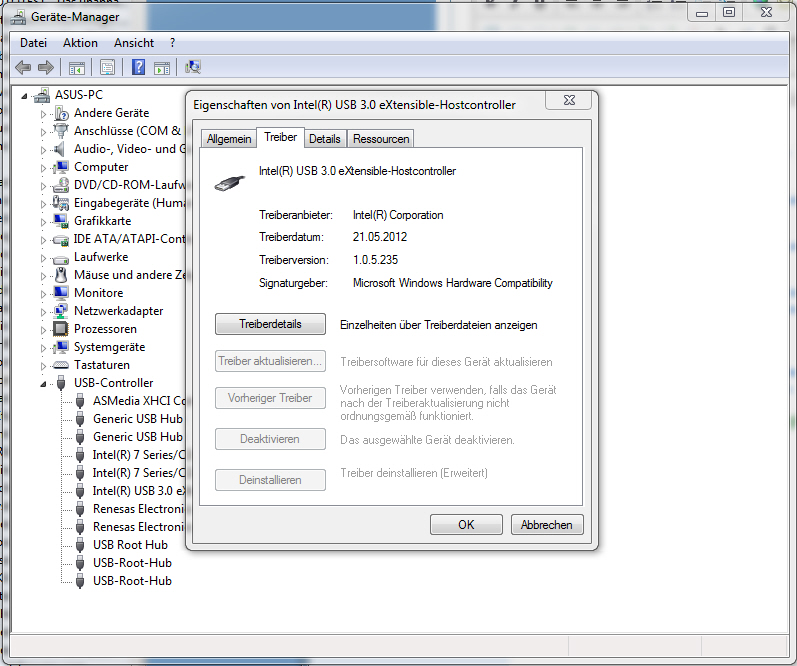Open the Properties toolbar icon
This screenshot has width=797, height=666.
coord(107,67)
